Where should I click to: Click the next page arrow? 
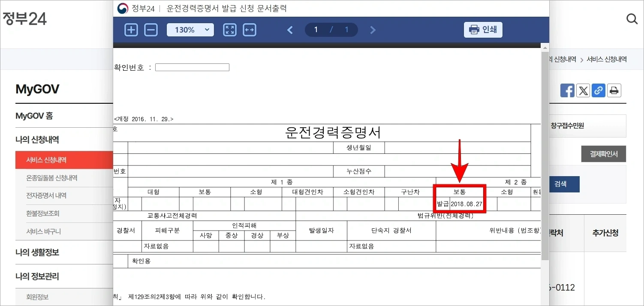[x=372, y=30]
